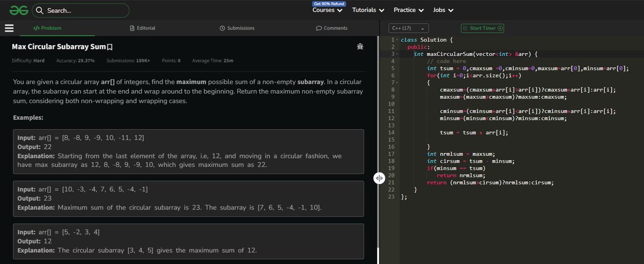This screenshot has height=264, width=644.
Task: Open the Practice dropdown menu
Action: [409, 10]
